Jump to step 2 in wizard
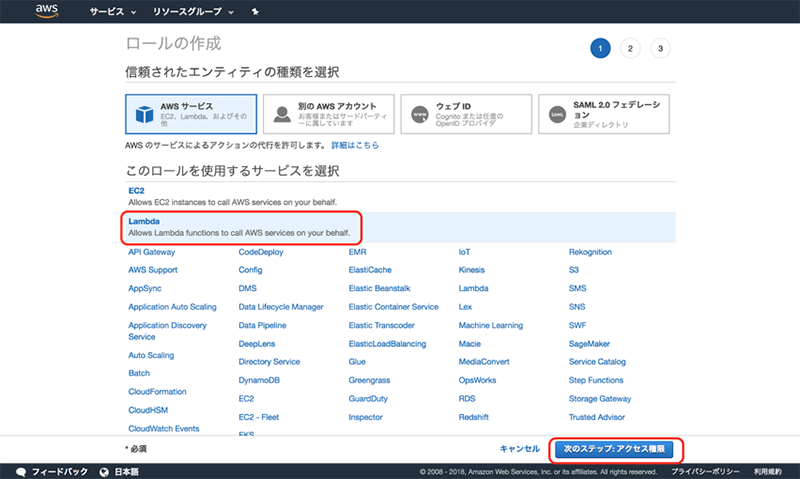Screen dimensions: 800x479 (x=630, y=48)
